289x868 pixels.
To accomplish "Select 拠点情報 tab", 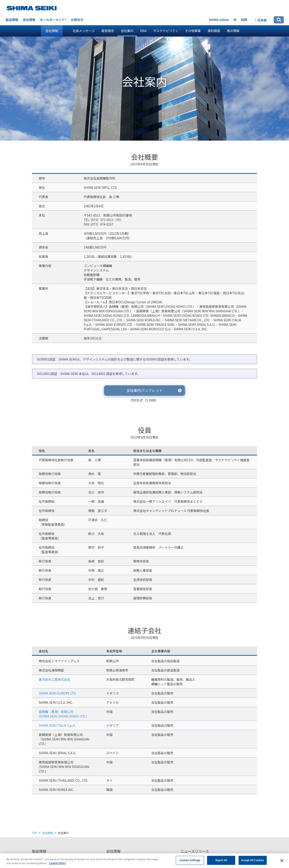I will [x=233, y=31].
